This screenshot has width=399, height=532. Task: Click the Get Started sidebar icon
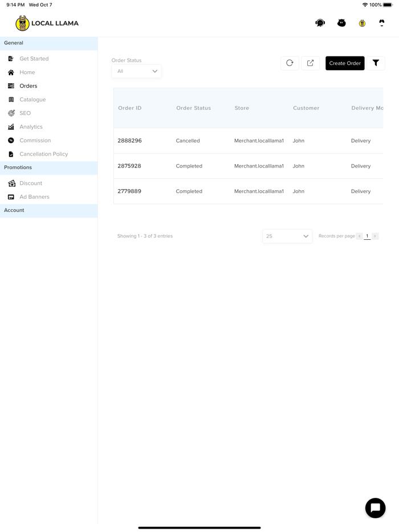[11, 59]
